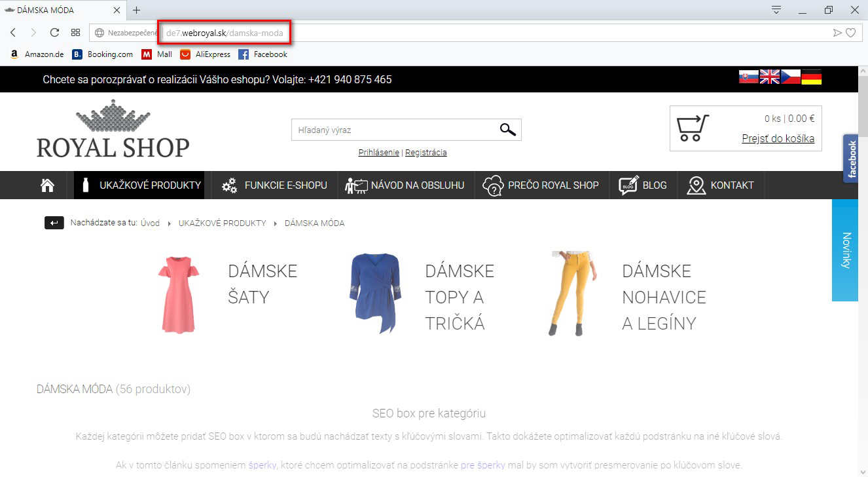Viewport: 868px width, 477px height.
Task: Reload the page with refresh icon
Action: tap(55, 32)
